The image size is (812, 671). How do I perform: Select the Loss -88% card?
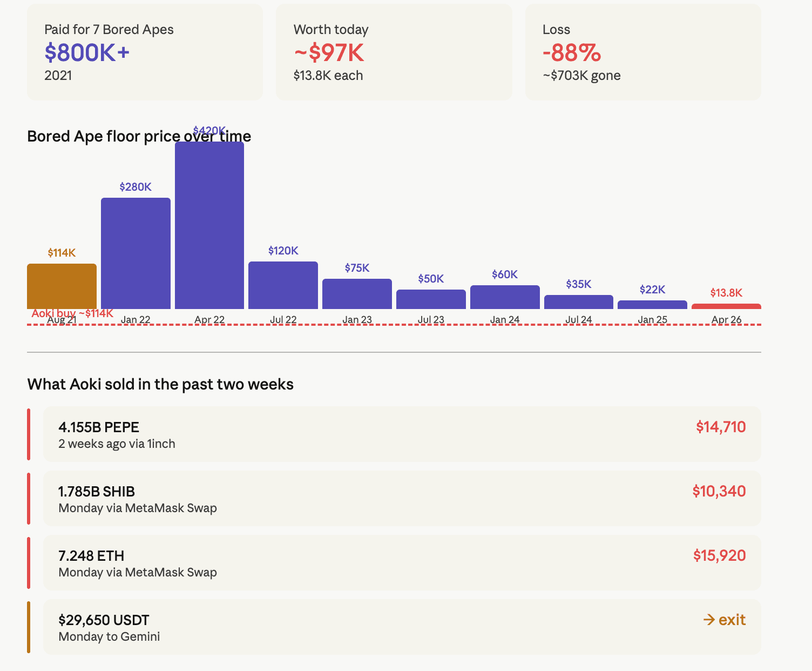[643, 52]
